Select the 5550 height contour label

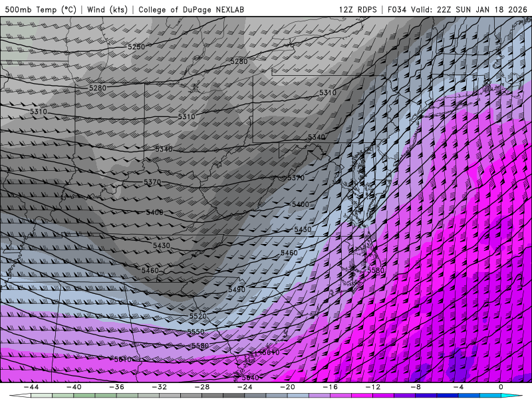click(196, 331)
